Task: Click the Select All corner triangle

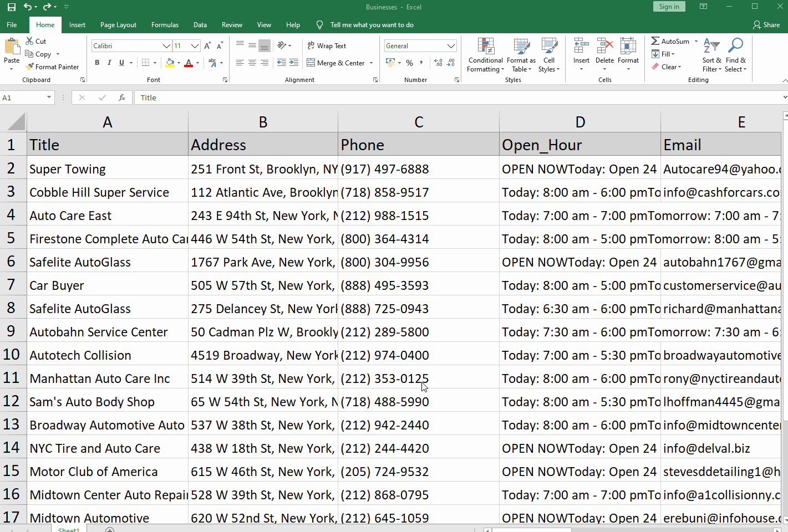Action: click(x=17, y=122)
